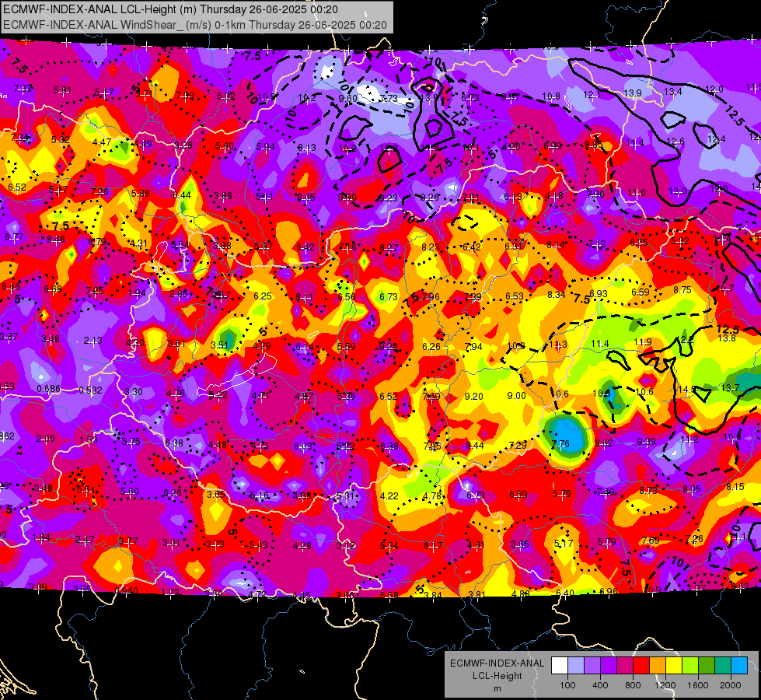Click the yellow legend swatch right of 1200
Screen dimensions: 761x700
tap(674, 666)
